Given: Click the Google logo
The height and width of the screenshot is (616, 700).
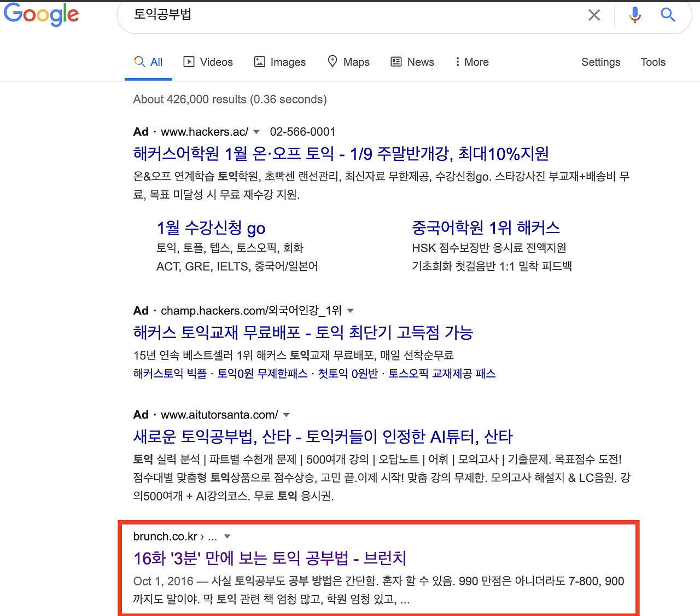Looking at the screenshot, I should coord(41,15).
